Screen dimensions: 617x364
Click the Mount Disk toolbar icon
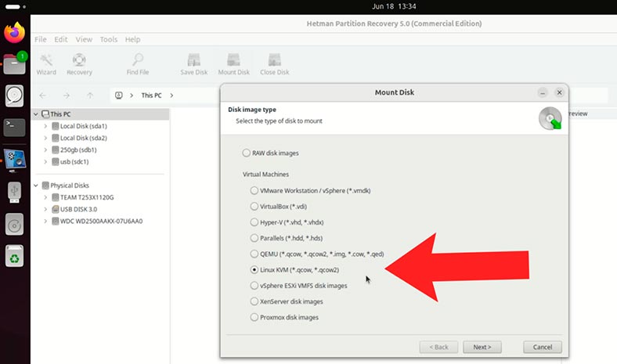point(233,59)
